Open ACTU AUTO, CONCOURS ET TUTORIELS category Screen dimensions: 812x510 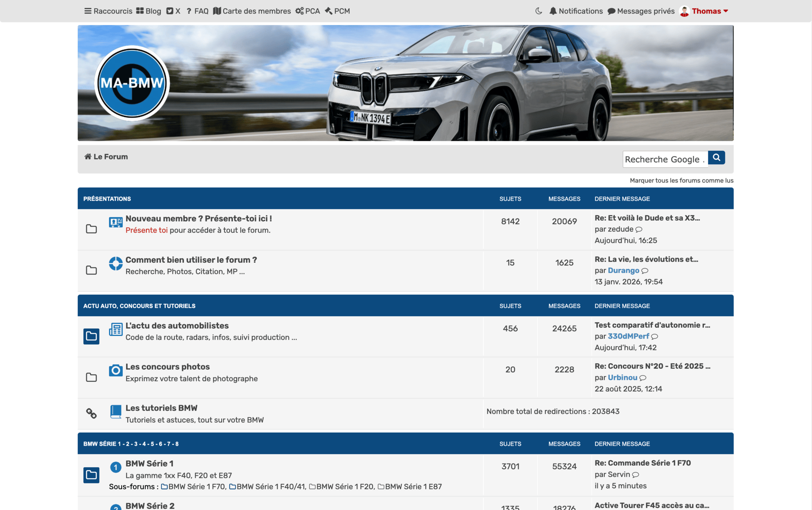tap(139, 306)
